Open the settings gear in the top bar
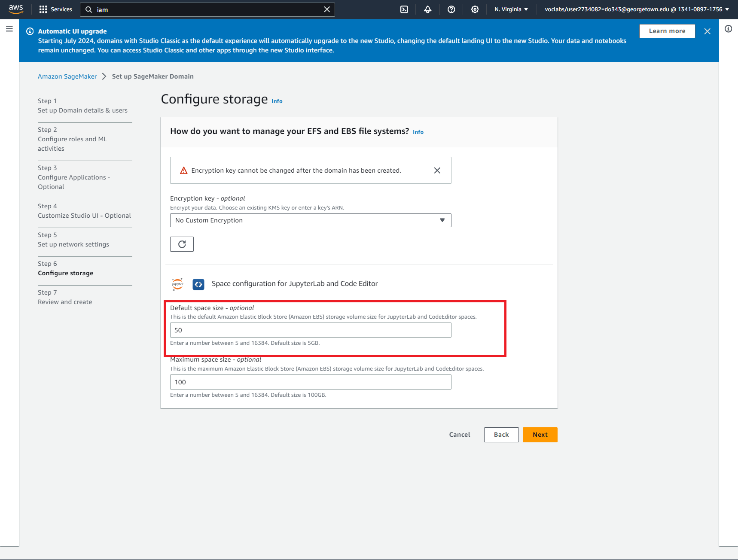This screenshot has width=738, height=560. tap(475, 9)
